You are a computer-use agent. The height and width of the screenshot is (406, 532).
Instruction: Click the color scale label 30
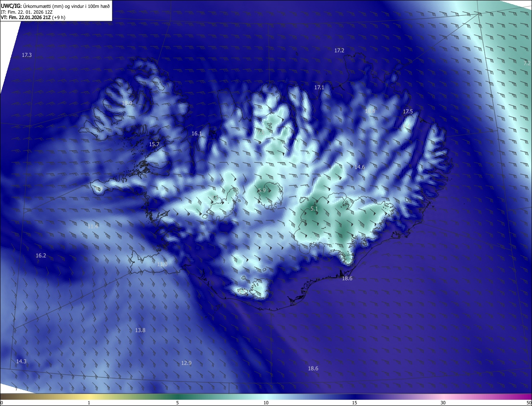443,403
